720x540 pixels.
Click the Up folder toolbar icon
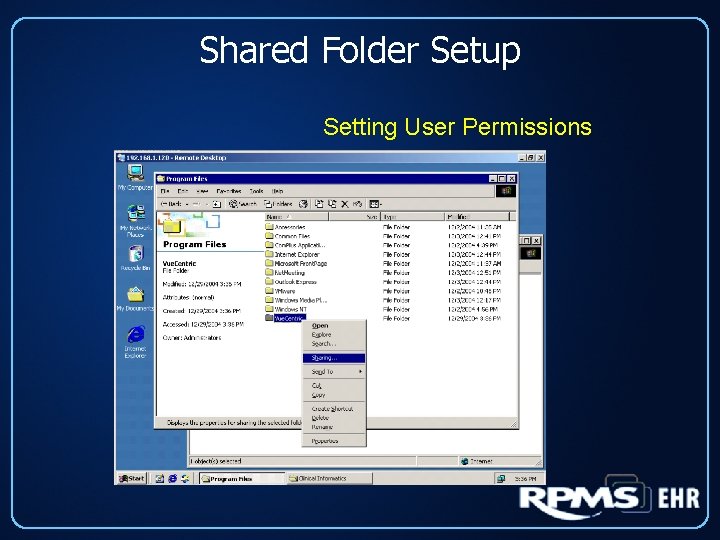click(x=217, y=204)
